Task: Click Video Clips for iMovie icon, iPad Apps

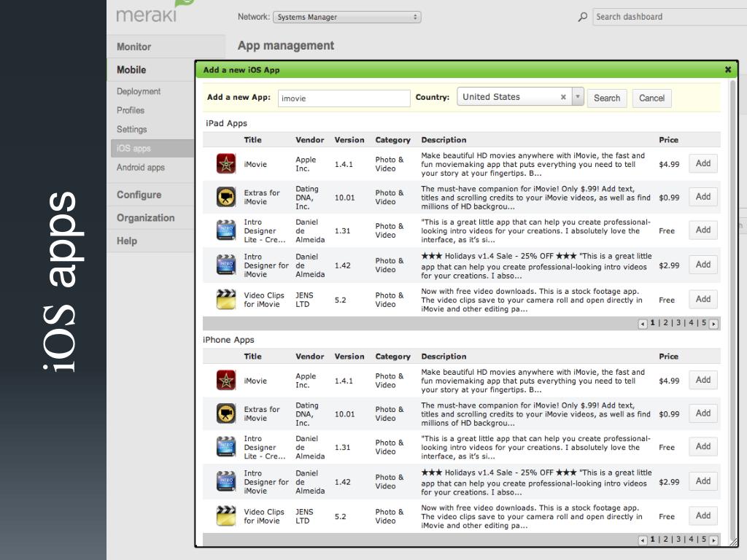Action: (x=226, y=300)
